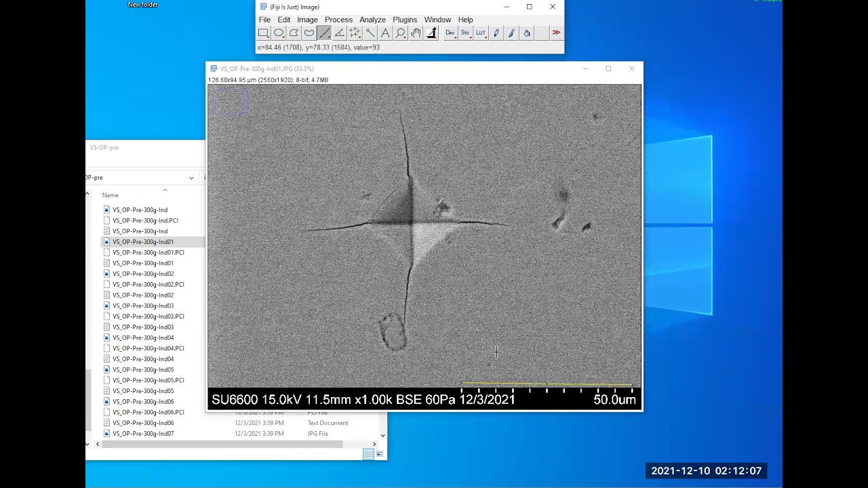Open the Help menu in ImageJ
This screenshot has height=488, width=868.
point(465,20)
